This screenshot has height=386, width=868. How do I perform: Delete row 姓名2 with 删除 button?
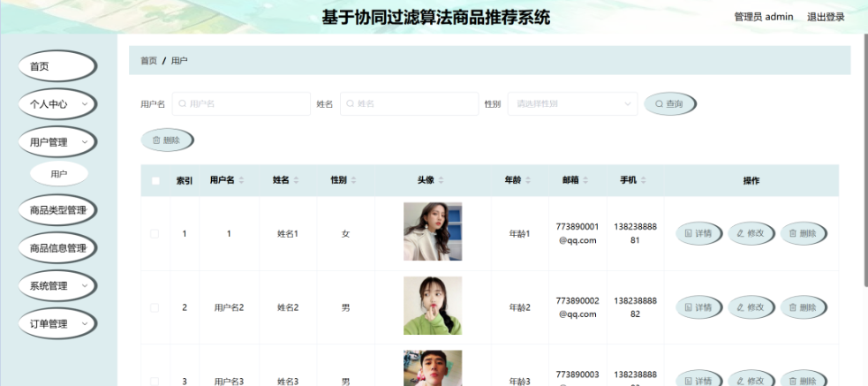click(804, 307)
